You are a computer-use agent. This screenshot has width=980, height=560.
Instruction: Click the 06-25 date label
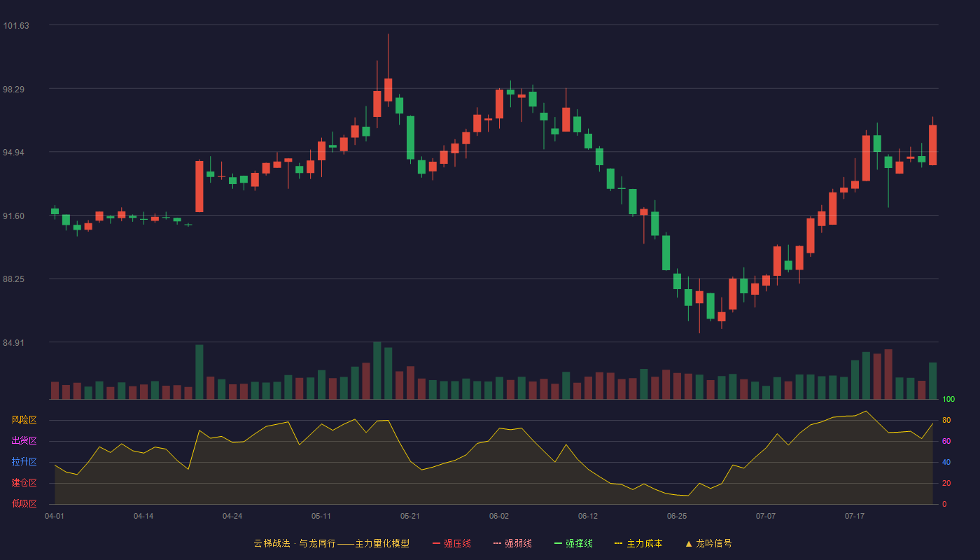[677, 516]
